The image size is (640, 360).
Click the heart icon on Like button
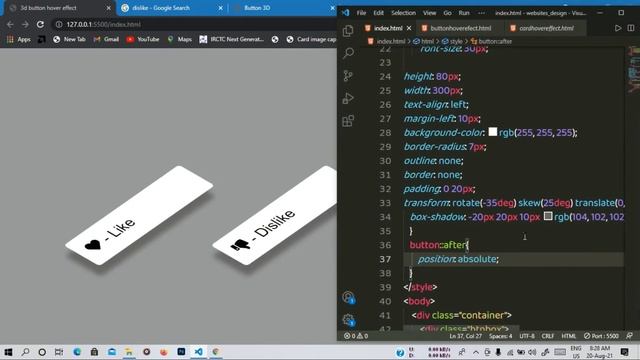pos(93,244)
